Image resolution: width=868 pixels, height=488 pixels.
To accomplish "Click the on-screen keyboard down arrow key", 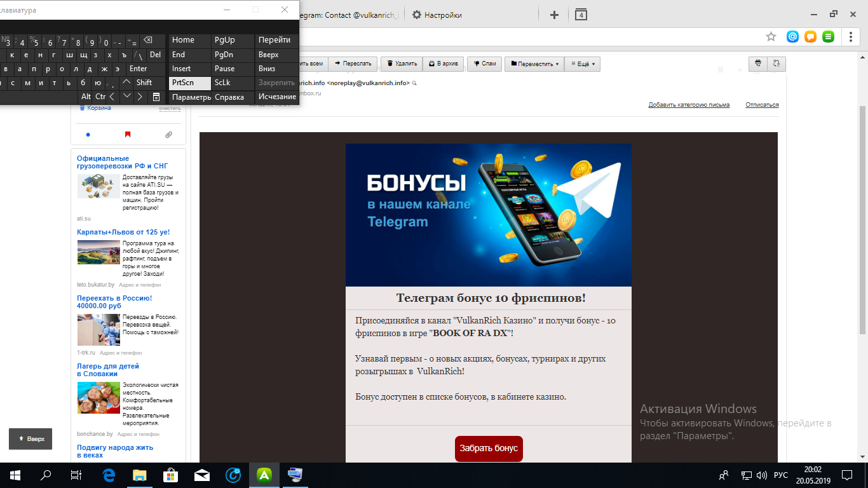I will tap(126, 97).
